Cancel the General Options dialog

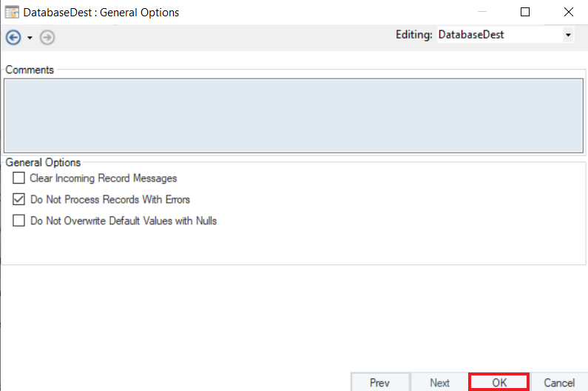pyautogui.click(x=559, y=382)
